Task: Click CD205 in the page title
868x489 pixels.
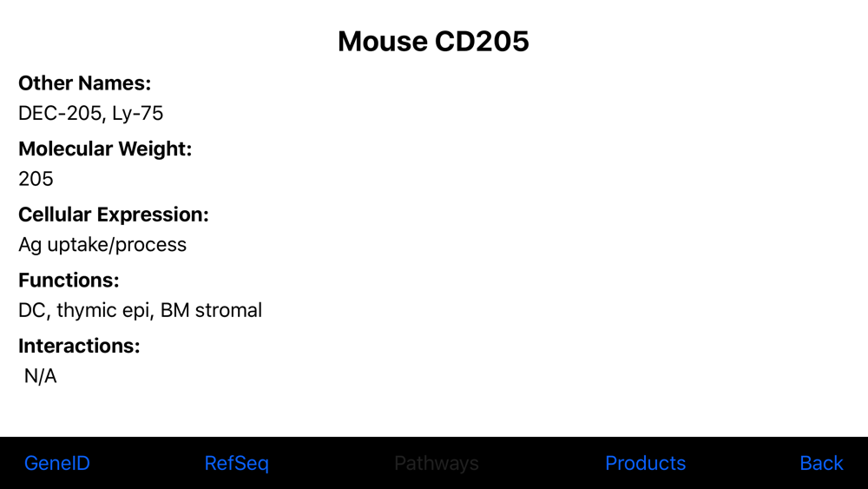Action: pyautogui.click(x=482, y=42)
